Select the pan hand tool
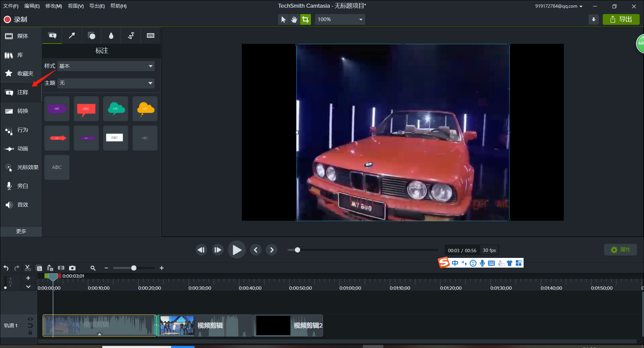The height and width of the screenshot is (348, 644). (x=294, y=19)
